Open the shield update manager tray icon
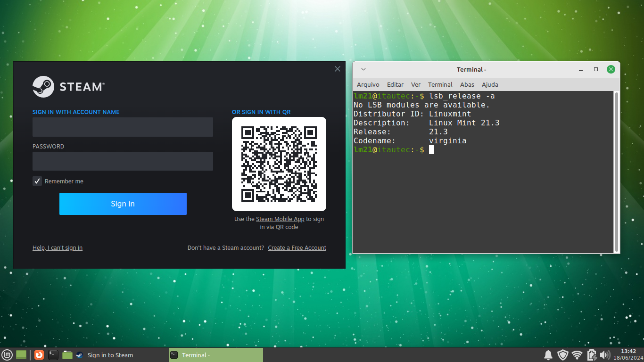Screen dimensions: 644x362 click(562, 355)
